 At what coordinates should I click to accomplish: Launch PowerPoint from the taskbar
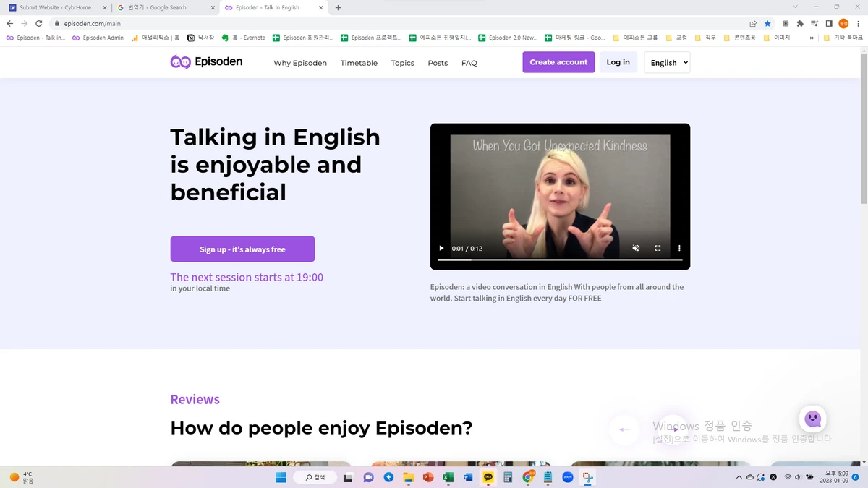(x=427, y=477)
